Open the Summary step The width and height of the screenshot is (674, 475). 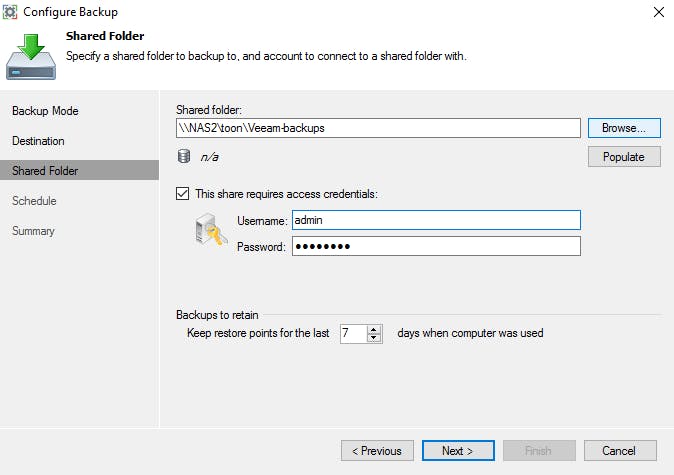(33, 231)
